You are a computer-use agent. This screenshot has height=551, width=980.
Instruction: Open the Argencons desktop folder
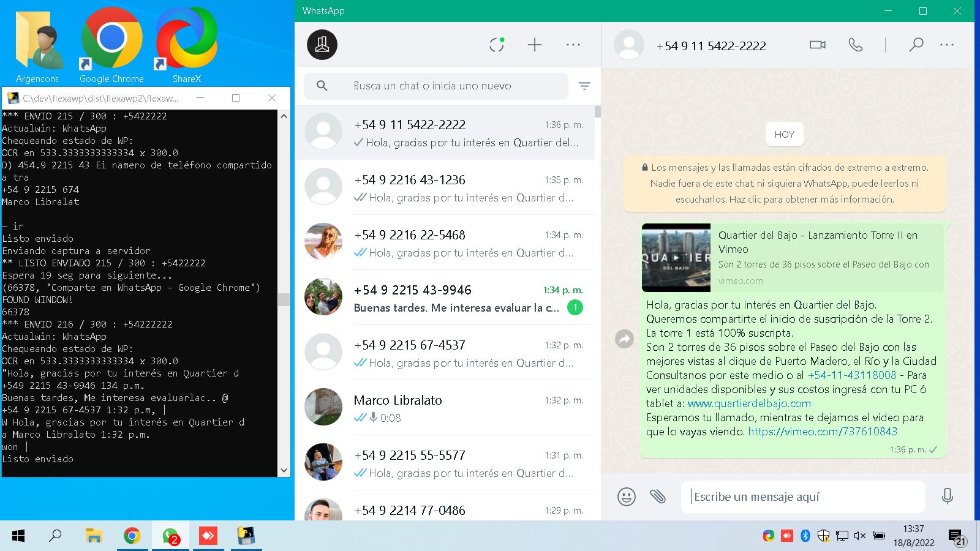(x=37, y=46)
